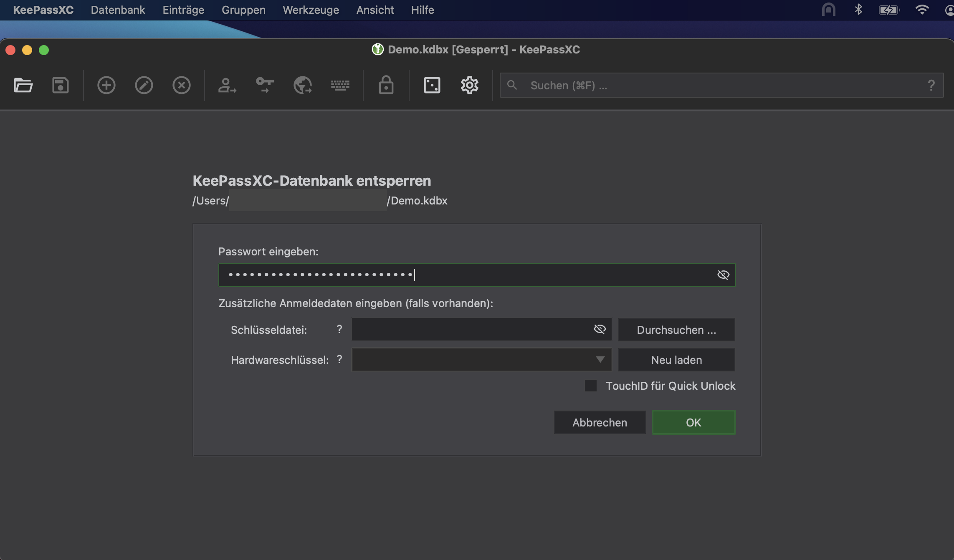Toggle password visibility eye icon
The height and width of the screenshot is (560, 954).
click(723, 275)
